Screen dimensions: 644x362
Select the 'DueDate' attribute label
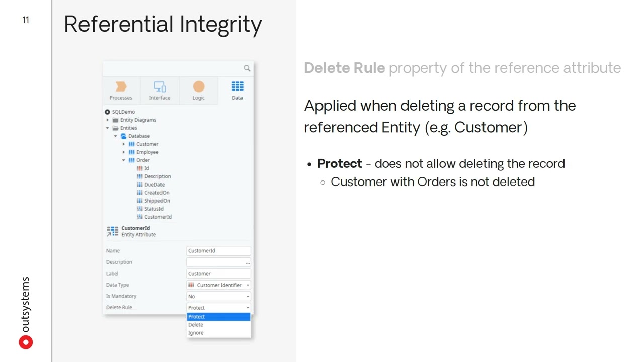pyautogui.click(x=154, y=184)
